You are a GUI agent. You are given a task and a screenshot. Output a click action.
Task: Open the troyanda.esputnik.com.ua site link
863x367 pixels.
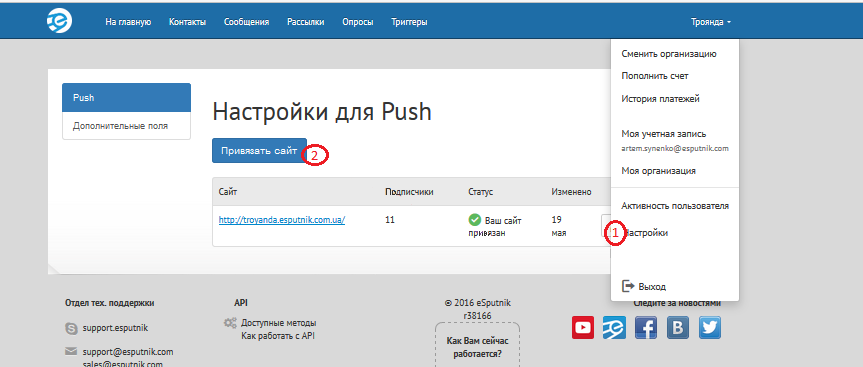[x=282, y=220]
